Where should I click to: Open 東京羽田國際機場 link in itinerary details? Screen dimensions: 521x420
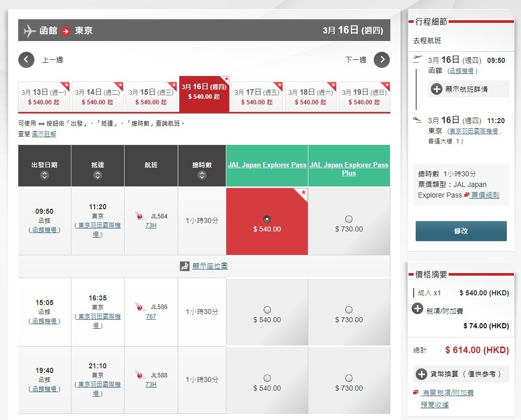tap(474, 131)
